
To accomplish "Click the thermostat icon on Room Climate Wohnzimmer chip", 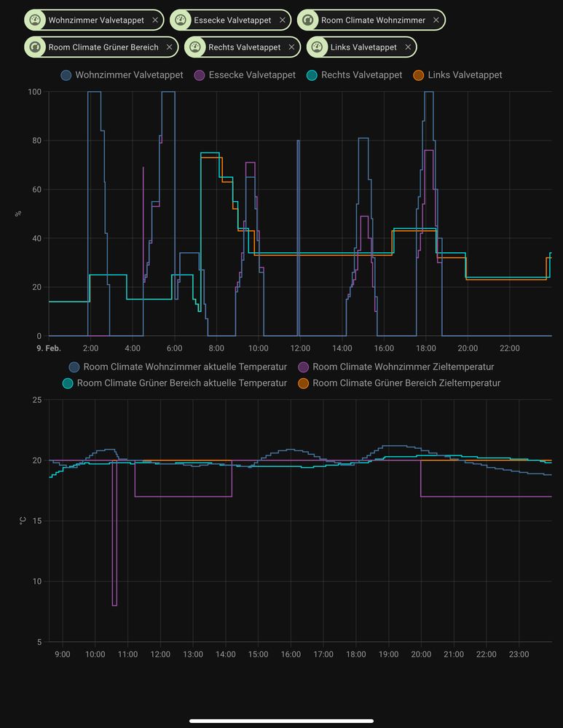I will point(308,20).
